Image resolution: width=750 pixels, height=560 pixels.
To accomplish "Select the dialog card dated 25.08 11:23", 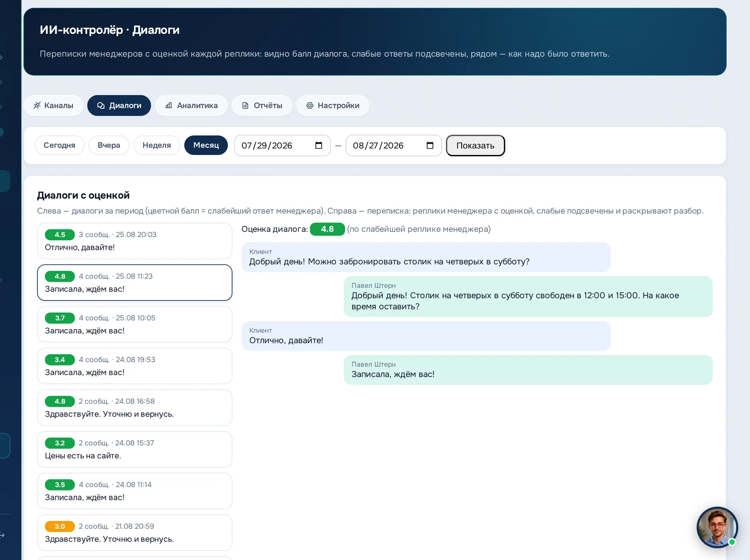I will click(135, 282).
